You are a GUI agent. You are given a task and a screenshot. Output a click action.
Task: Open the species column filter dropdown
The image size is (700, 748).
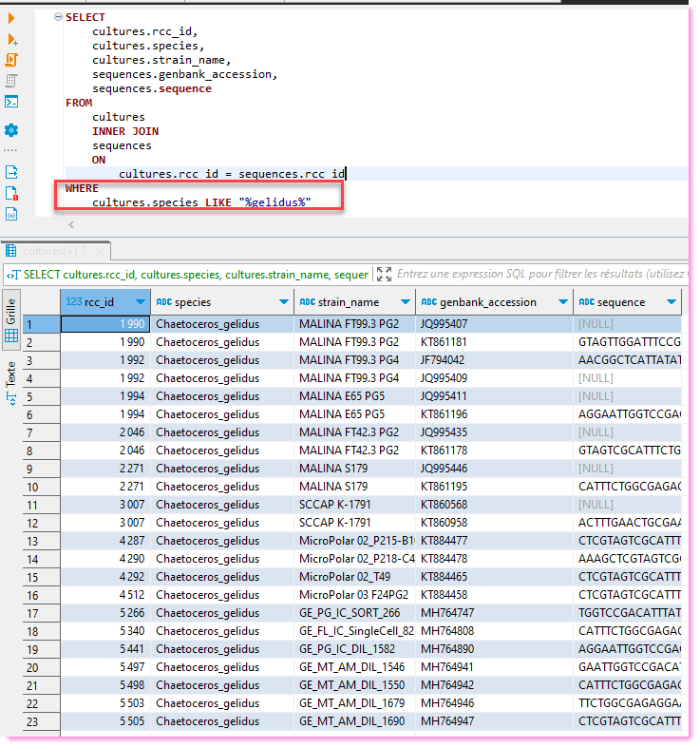[283, 302]
